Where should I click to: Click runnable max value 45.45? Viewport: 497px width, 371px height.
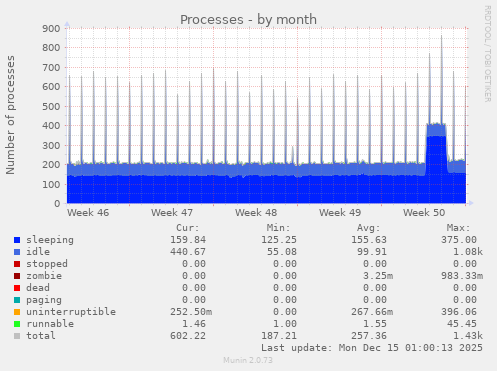(462, 324)
